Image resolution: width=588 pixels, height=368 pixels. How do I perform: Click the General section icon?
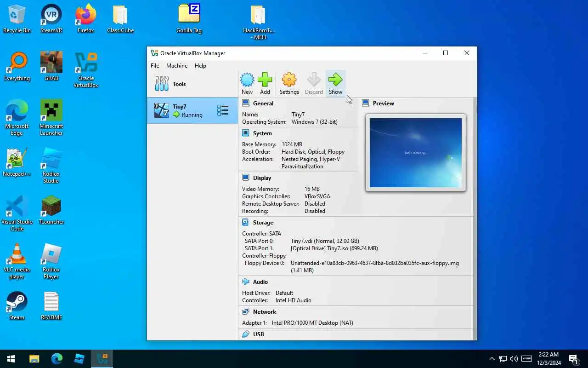[x=246, y=103]
